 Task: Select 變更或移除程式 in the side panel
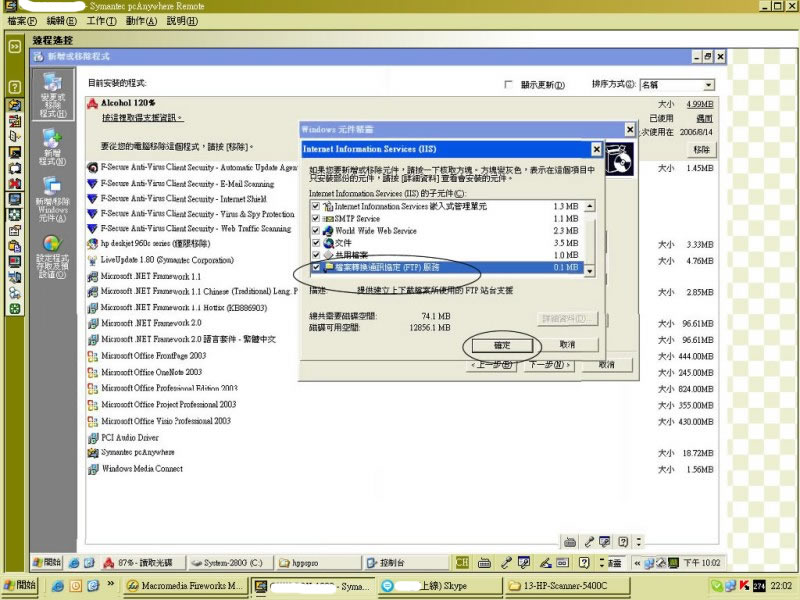(x=53, y=95)
